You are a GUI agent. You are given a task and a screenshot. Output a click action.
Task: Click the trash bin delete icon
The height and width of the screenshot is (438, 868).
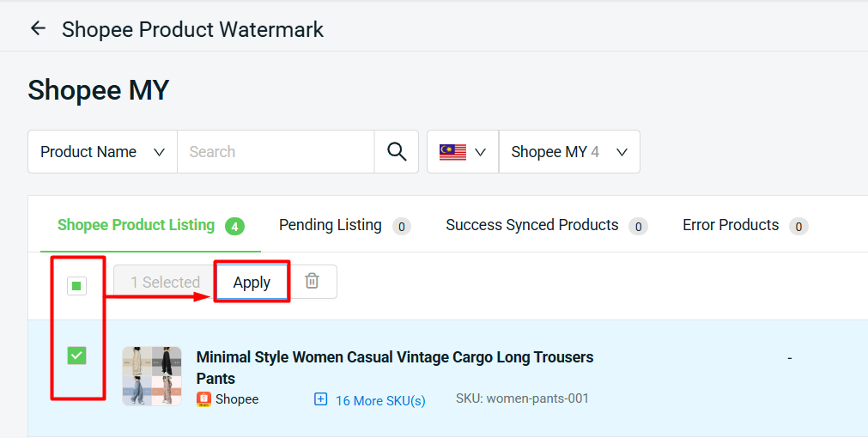[x=313, y=282]
